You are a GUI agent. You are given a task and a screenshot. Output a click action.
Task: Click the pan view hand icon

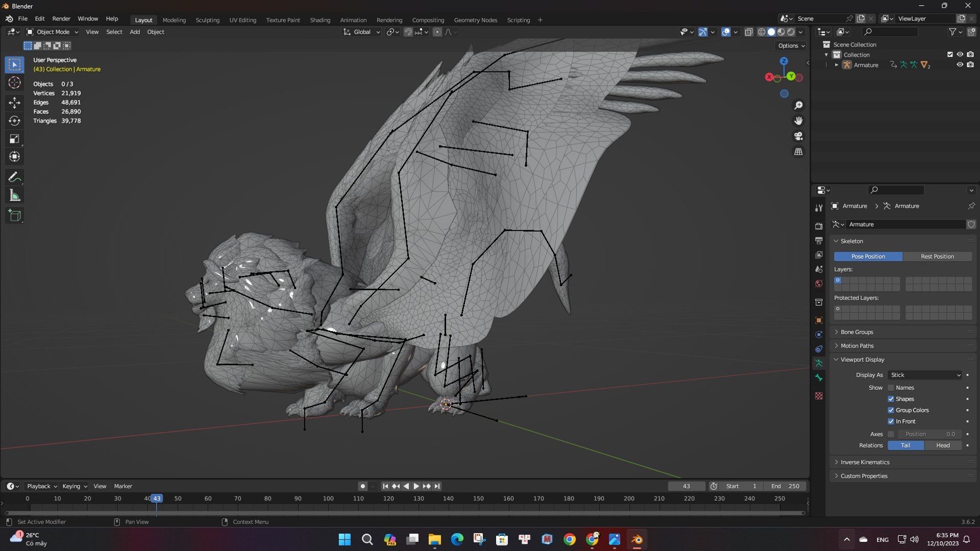point(798,121)
